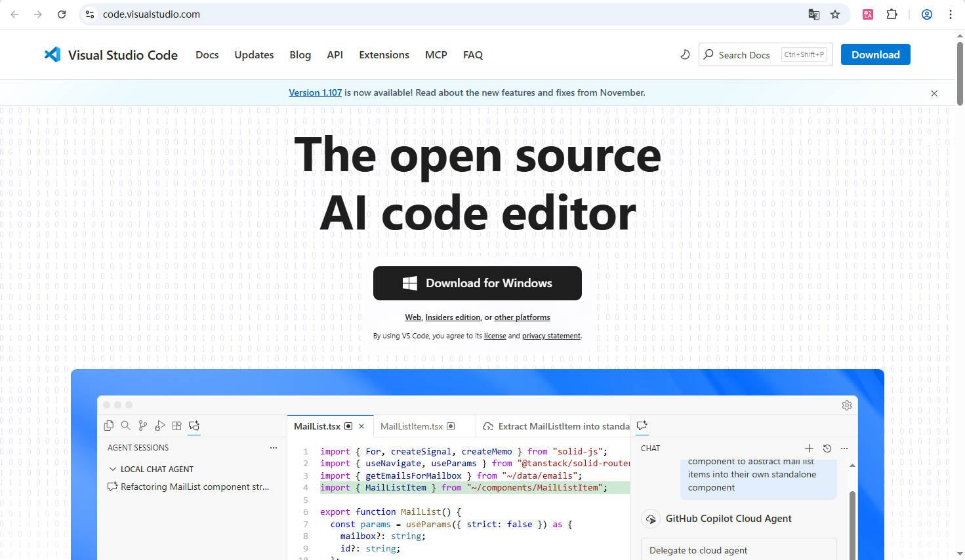Start new chat with plus icon
The width and height of the screenshot is (965, 560).
[809, 449]
